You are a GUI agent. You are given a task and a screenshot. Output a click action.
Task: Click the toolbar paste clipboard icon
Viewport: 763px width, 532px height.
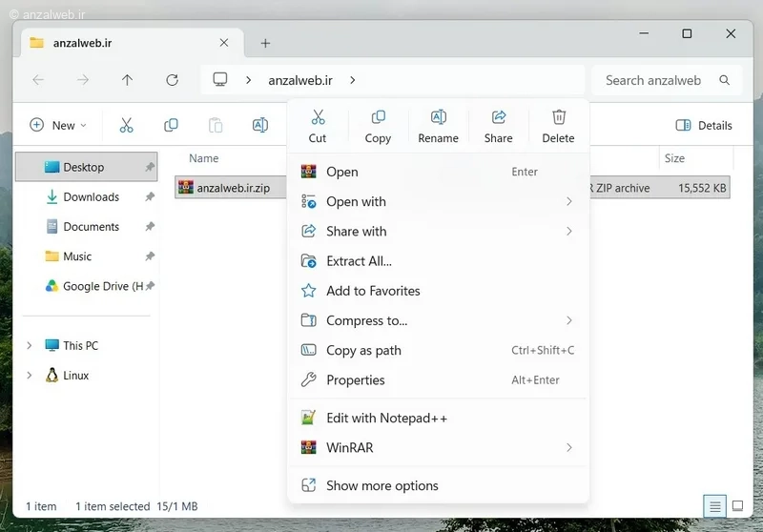[x=216, y=126]
